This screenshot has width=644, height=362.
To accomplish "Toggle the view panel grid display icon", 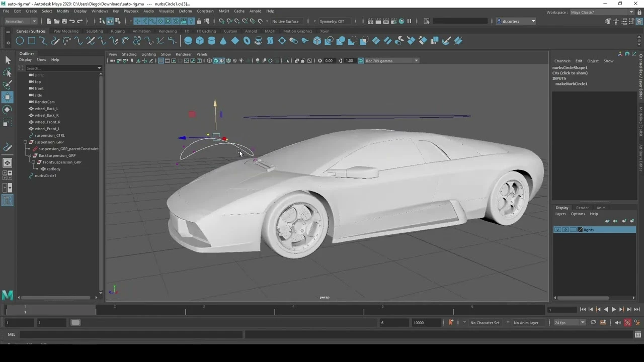I will click(160, 61).
